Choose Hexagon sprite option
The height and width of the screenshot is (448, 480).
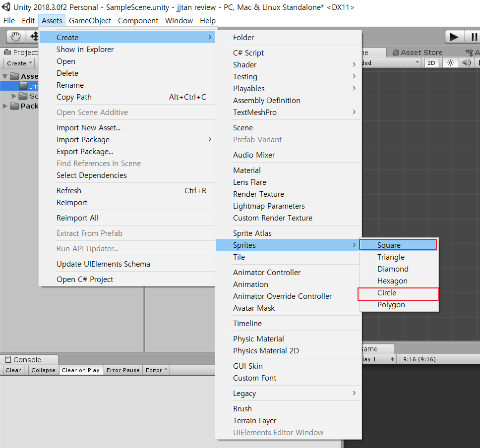[x=399, y=281]
